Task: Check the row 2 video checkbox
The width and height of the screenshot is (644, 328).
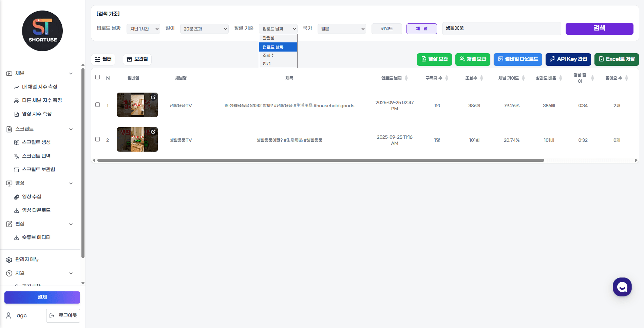Action: point(98,139)
